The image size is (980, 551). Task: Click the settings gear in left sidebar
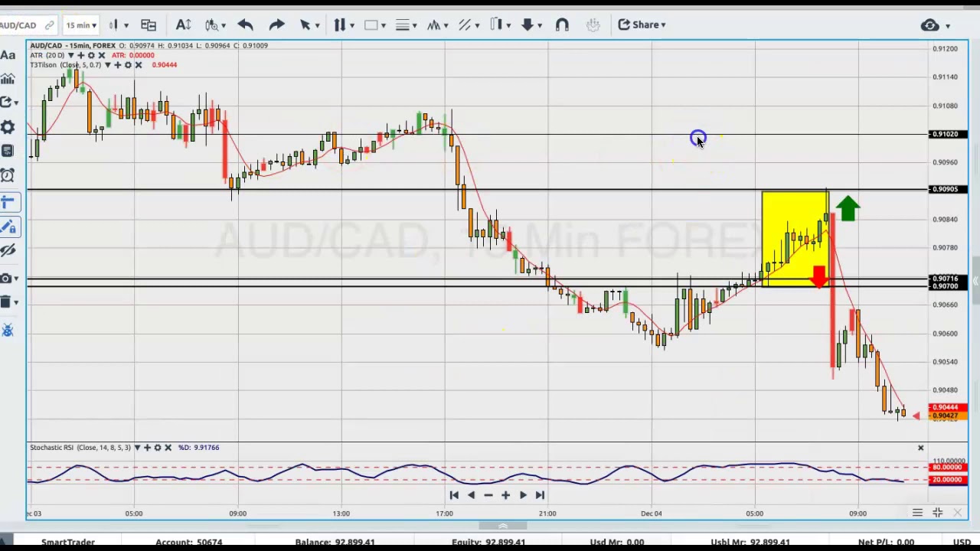coord(8,127)
